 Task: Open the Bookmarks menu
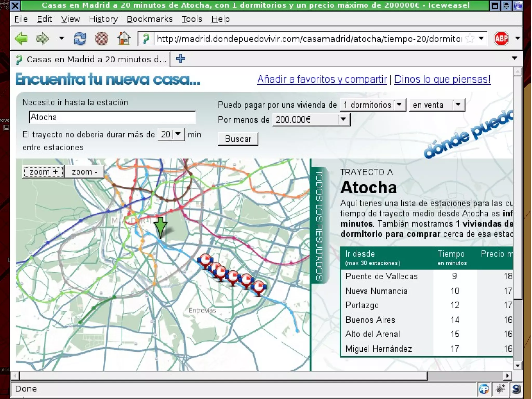[x=150, y=19]
